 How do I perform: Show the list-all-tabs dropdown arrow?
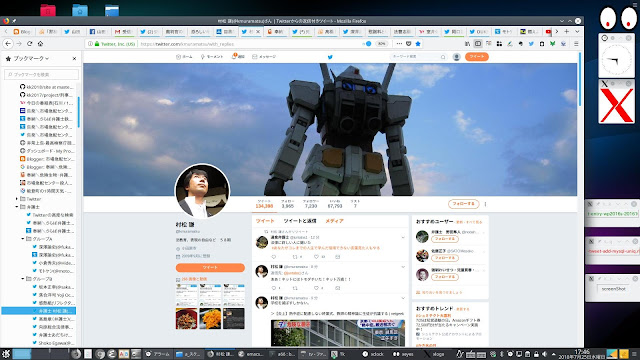(x=577, y=31)
